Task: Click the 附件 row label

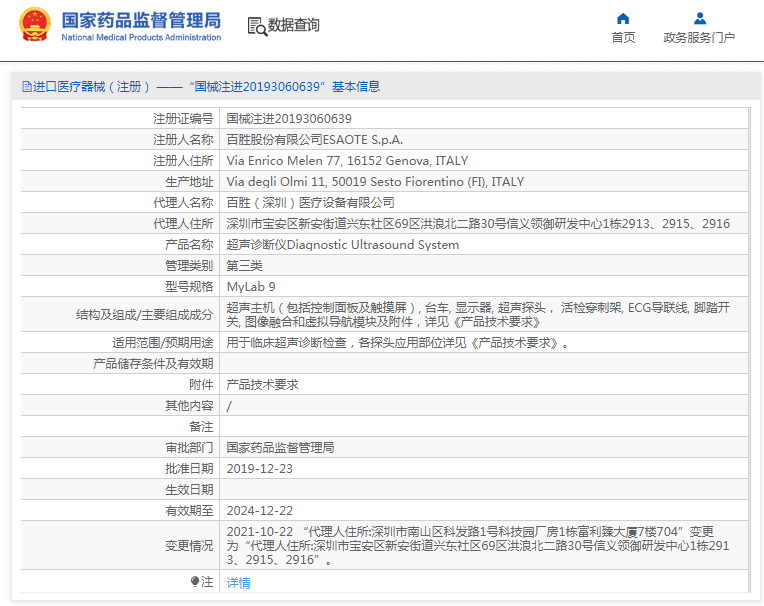Action: pyautogui.click(x=201, y=385)
